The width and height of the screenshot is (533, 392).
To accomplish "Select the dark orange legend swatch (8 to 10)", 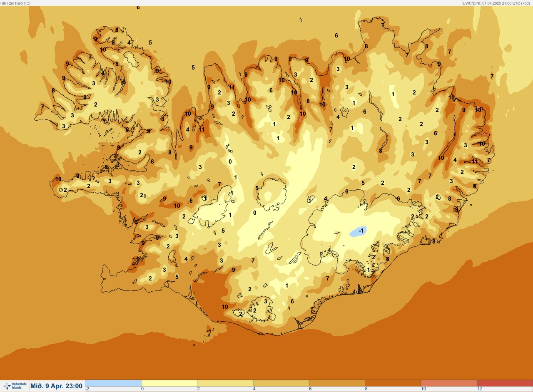I will (x=393, y=383).
